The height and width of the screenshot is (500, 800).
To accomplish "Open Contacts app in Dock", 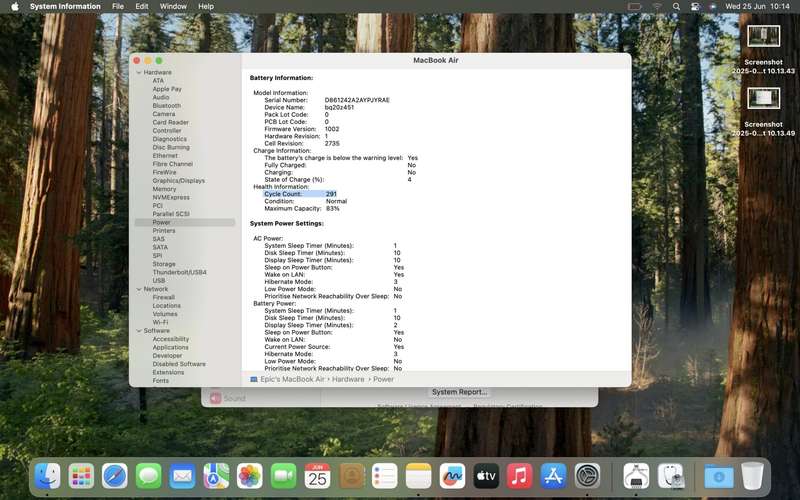I will (x=351, y=476).
